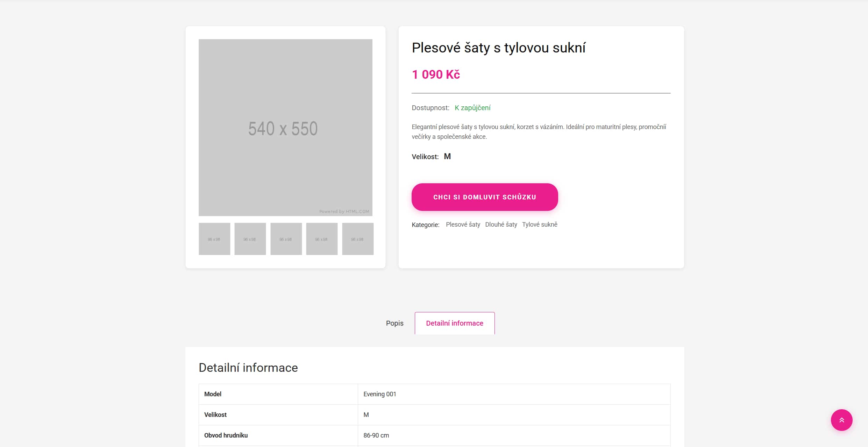Click the "Evening 001" model cell

pos(379,394)
